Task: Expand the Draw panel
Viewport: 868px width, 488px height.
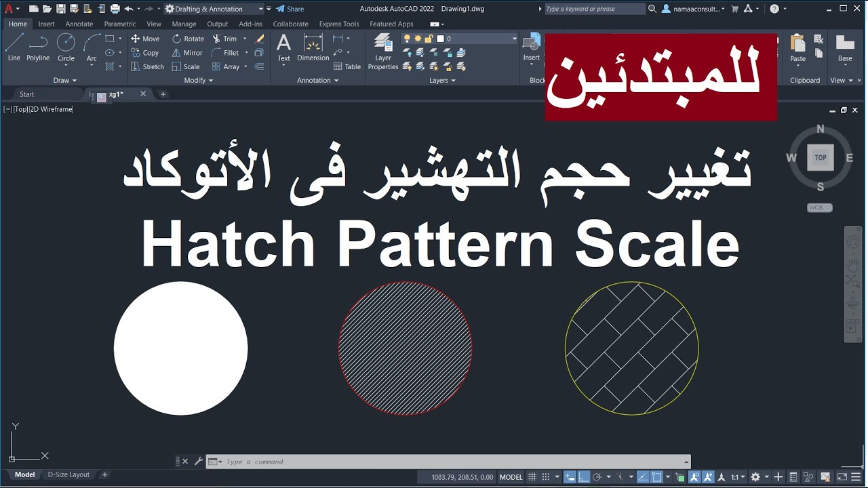Action: pos(65,80)
